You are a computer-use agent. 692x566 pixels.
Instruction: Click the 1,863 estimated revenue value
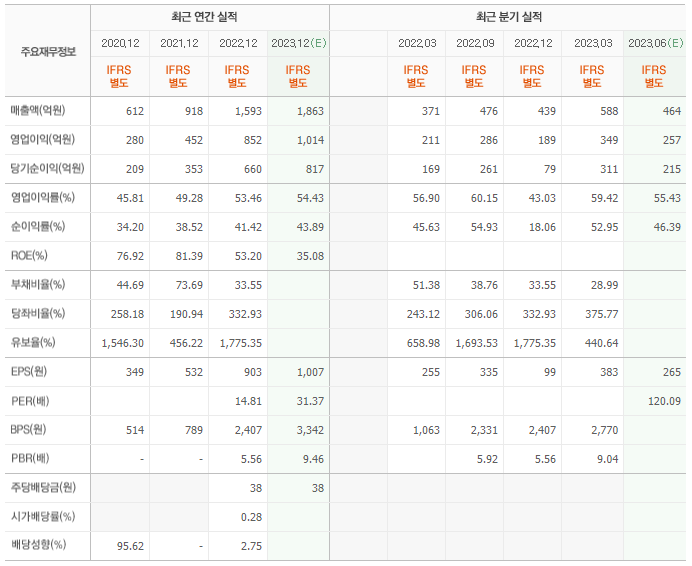coord(310,111)
